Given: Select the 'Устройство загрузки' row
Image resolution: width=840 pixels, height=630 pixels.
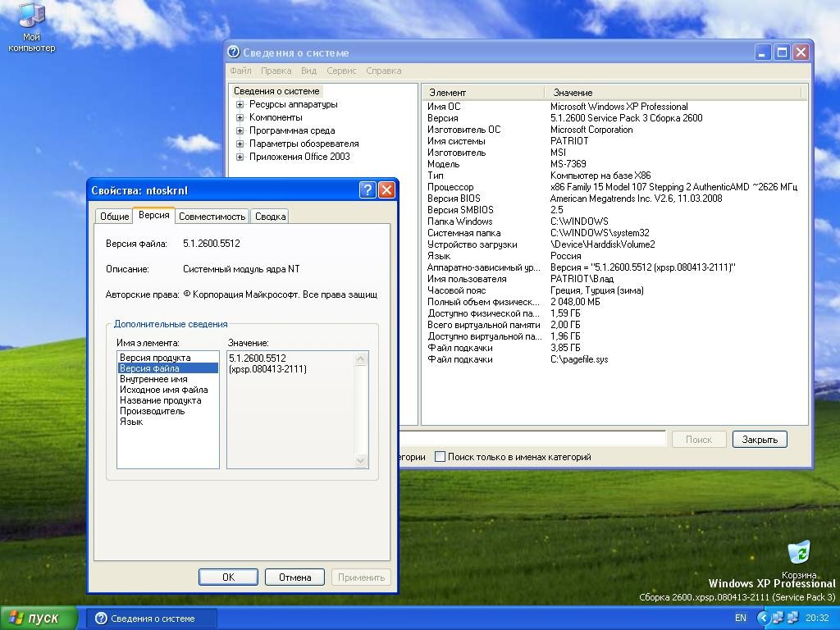Looking at the screenshot, I should click(x=614, y=244).
